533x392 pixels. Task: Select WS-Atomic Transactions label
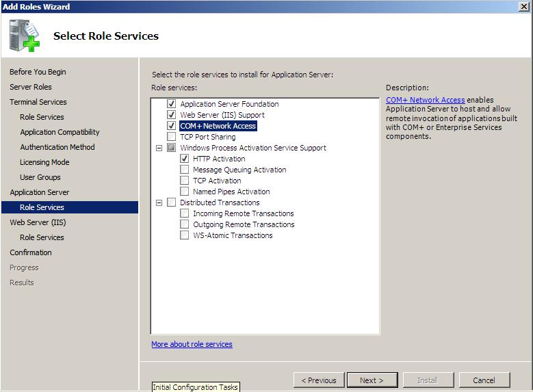tap(233, 235)
